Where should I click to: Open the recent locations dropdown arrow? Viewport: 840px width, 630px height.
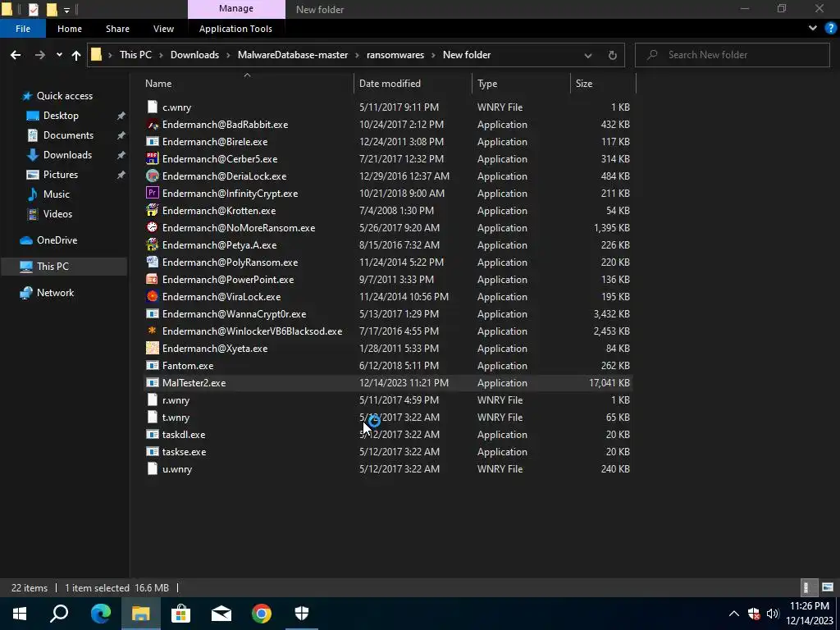click(x=59, y=55)
